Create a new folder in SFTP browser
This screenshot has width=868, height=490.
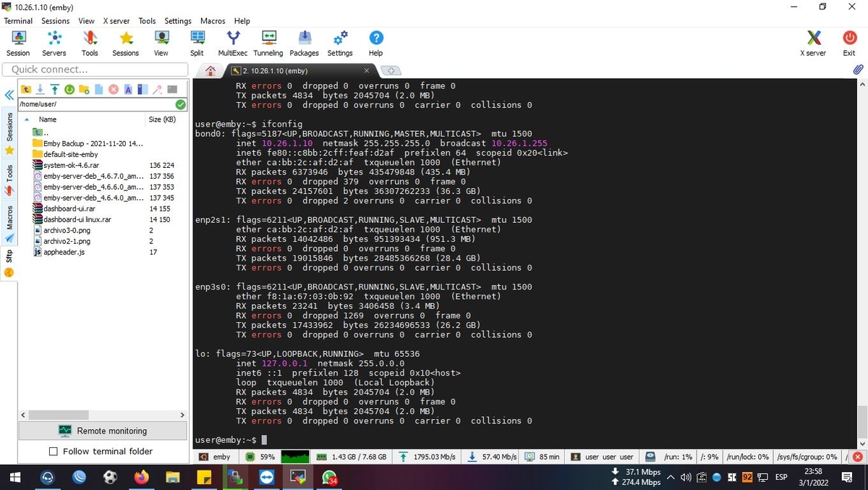pos(84,90)
